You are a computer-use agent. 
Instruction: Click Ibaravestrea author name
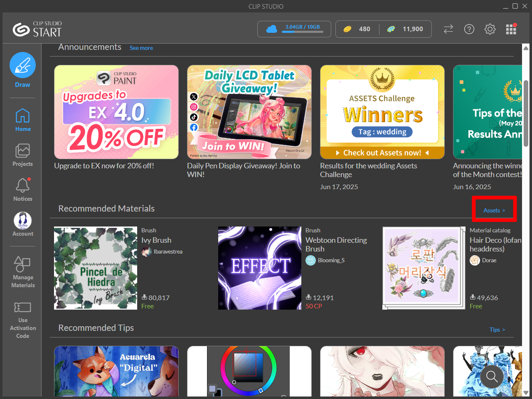click(168, 251)
